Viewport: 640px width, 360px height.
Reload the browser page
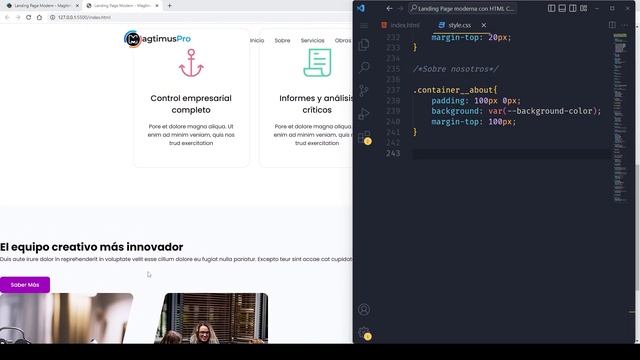tap(29, 18)
